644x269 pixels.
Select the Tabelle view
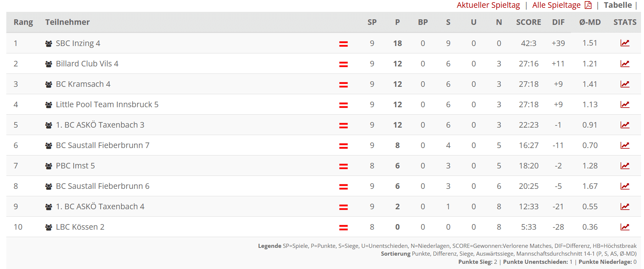[618, 5]
